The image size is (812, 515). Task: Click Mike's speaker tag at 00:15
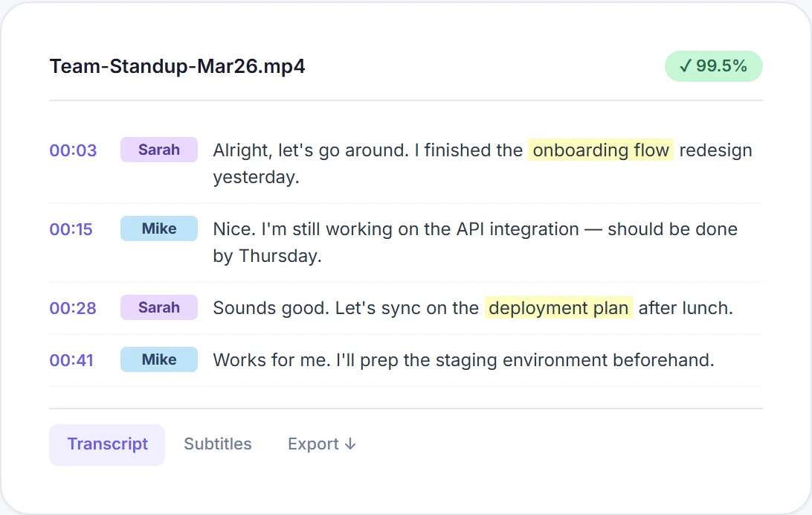[159, 228]
